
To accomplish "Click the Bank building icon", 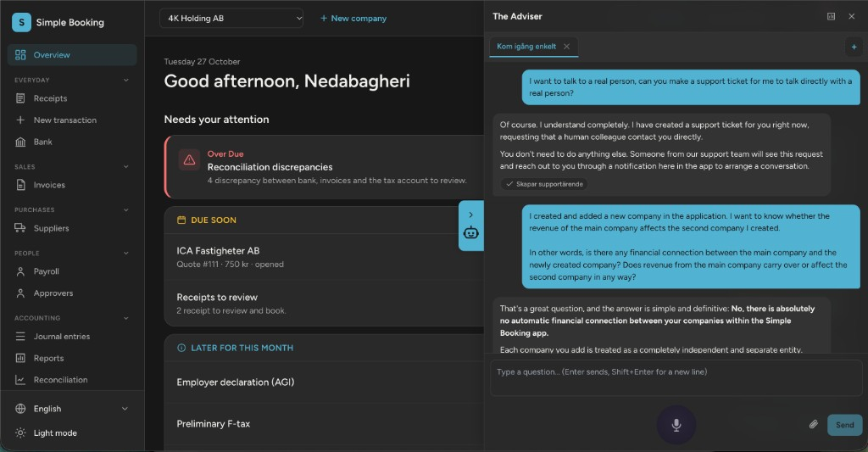I will tap(20, 142).
